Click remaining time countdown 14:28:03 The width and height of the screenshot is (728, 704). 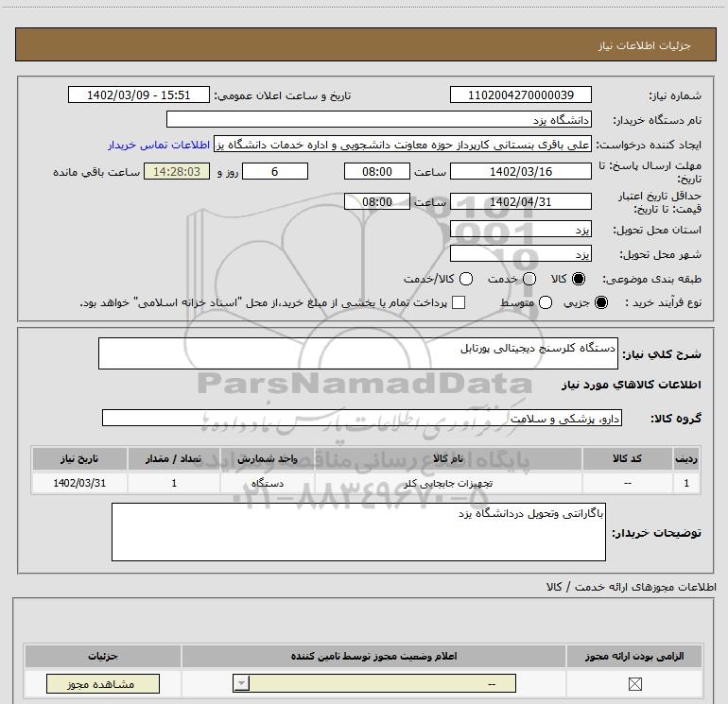pos(177,171)
